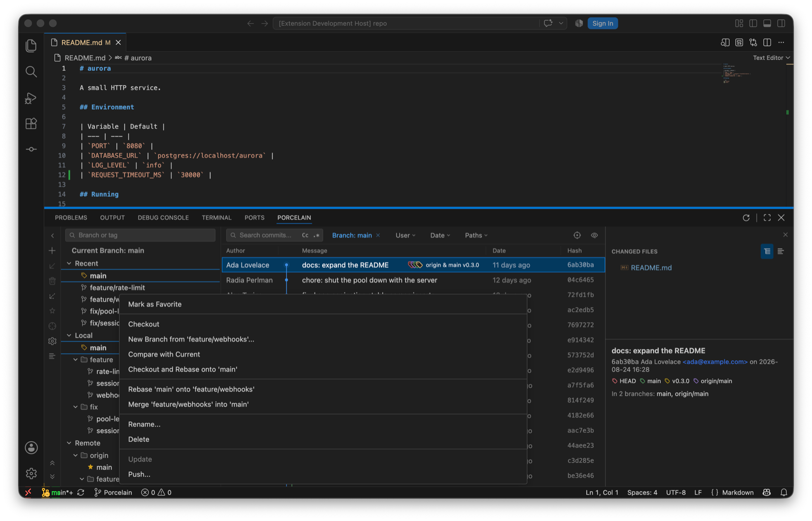This screenshot has width=812, height=521.
Task: Select the Radia Perlman commit row
Action: click(x=413, y=280)
